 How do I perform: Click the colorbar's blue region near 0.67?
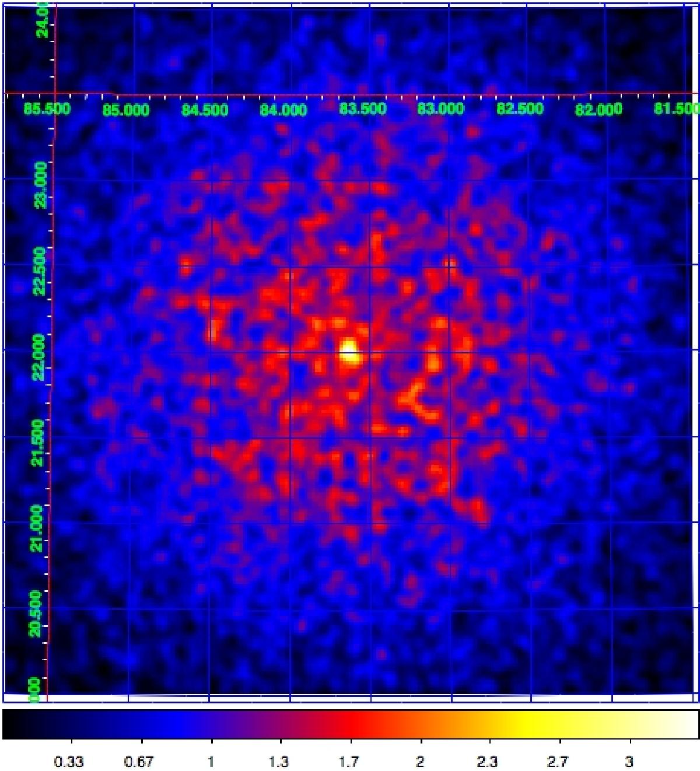(x=139, y=724)
